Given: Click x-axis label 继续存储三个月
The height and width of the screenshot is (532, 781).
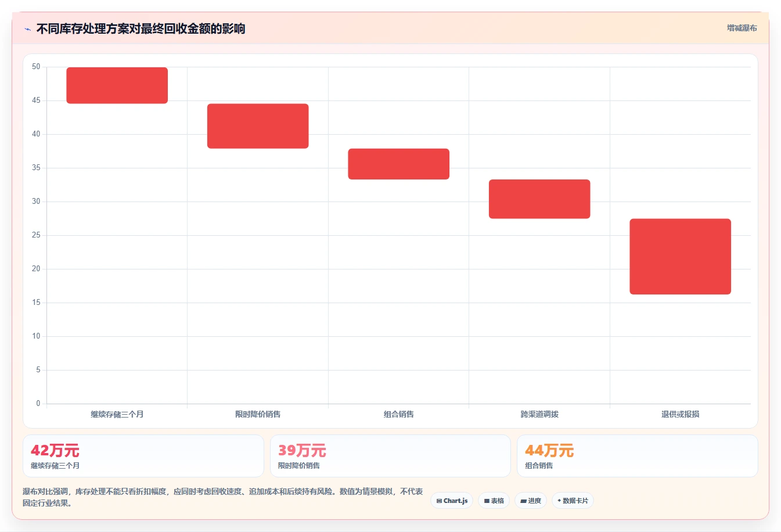Looking at the screenshot, I should tap(117, 414).
